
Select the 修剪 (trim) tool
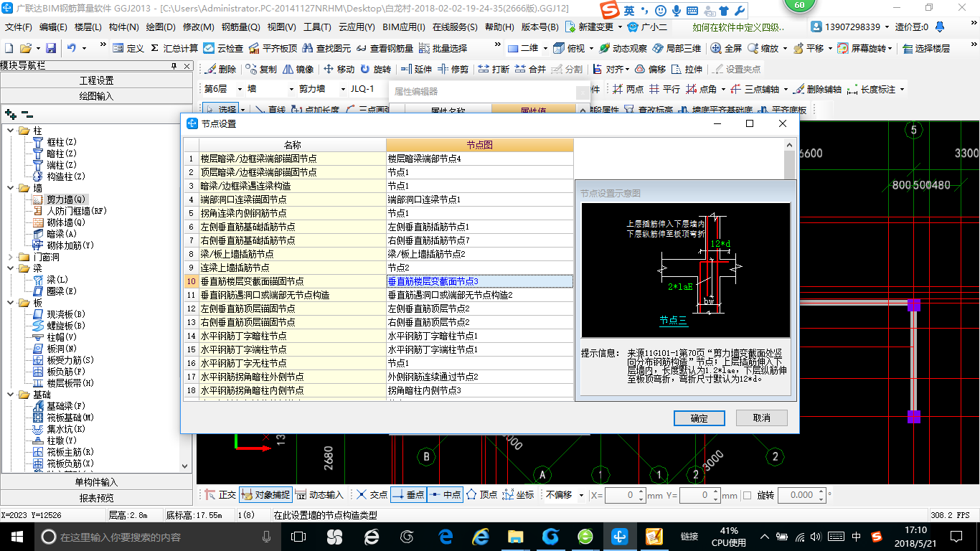pyautogui.click(x=453, y=70)
